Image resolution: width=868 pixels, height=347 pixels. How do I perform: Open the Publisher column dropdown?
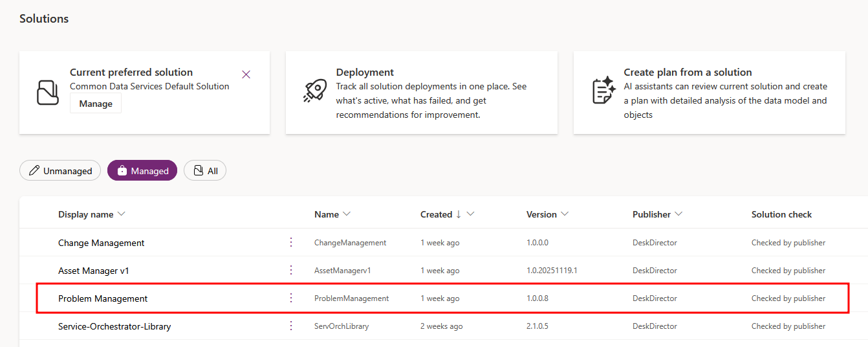tap(678, 214)
